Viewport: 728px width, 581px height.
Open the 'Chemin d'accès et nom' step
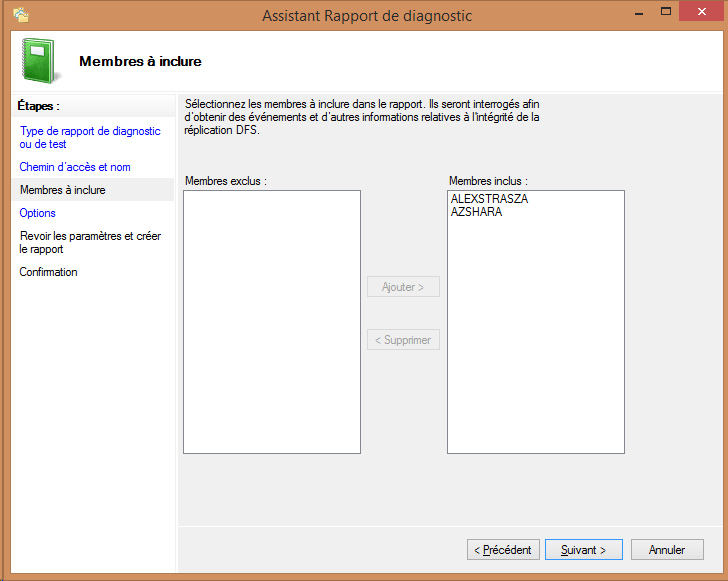coord(75,167)
